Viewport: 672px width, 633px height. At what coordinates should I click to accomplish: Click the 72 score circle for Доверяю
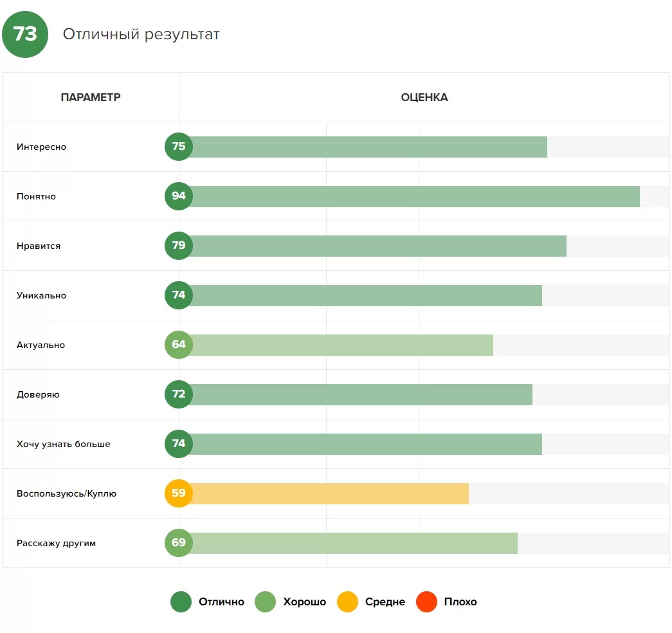179,394
